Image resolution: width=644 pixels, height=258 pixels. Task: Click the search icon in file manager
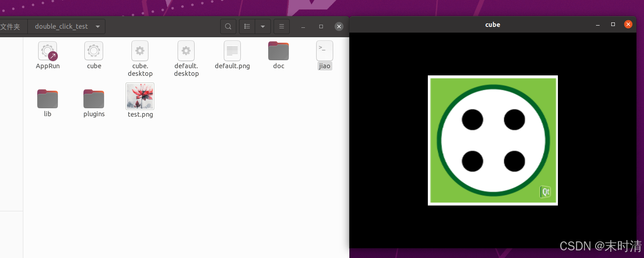point(228,26)
